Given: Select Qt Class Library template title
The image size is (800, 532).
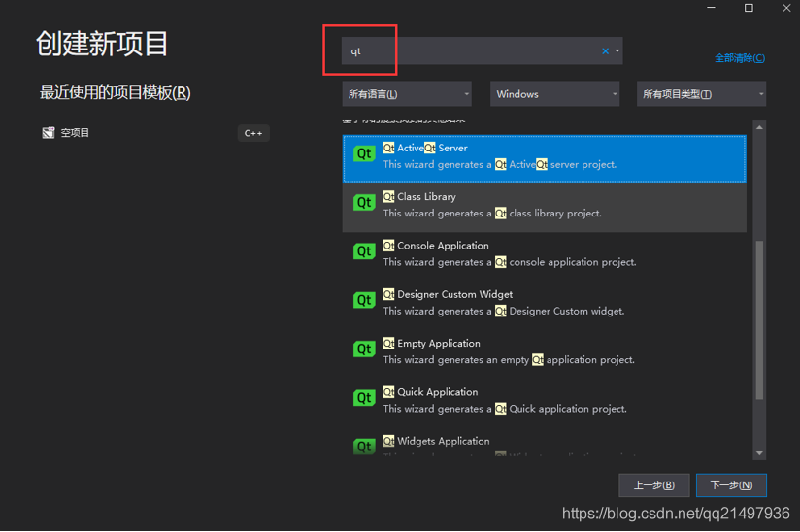Looking at the screenshot, I should [x=419, y=197].
